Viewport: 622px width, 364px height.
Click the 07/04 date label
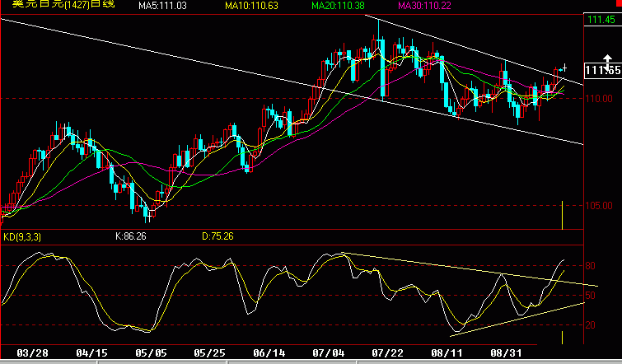pyautogui.click(x=328, y=353)
